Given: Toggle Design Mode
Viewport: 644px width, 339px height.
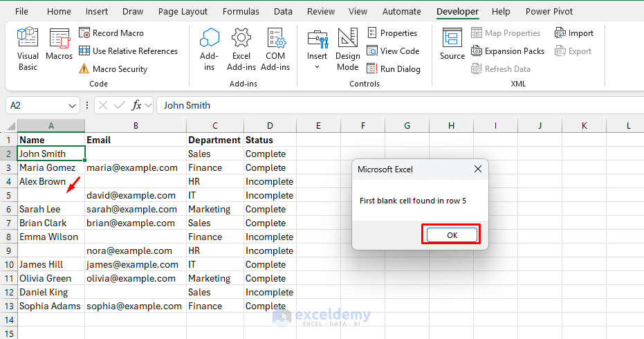Looking at the screenshot, I should [x=347, y=49].
